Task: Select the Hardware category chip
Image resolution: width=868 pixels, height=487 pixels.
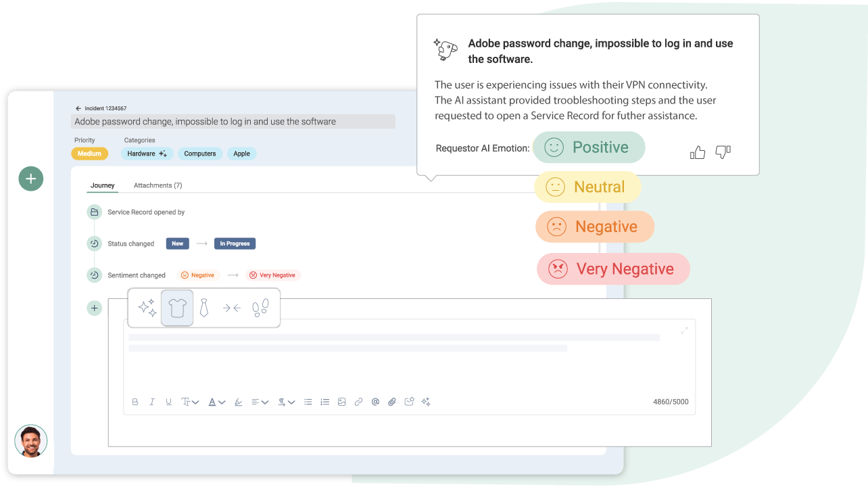Action: pyautogui.click(x=147, y=154)
